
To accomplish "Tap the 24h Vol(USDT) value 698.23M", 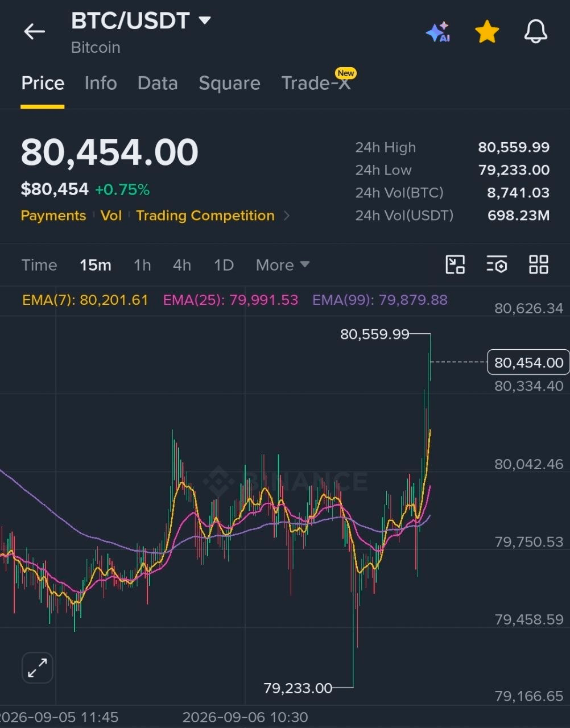I will pos(519,216).
